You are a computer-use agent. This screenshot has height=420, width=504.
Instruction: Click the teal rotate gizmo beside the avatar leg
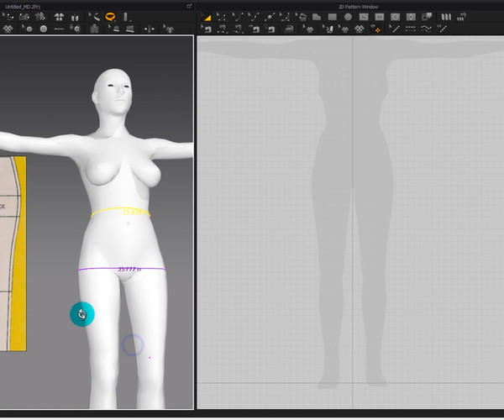(82, 314)
